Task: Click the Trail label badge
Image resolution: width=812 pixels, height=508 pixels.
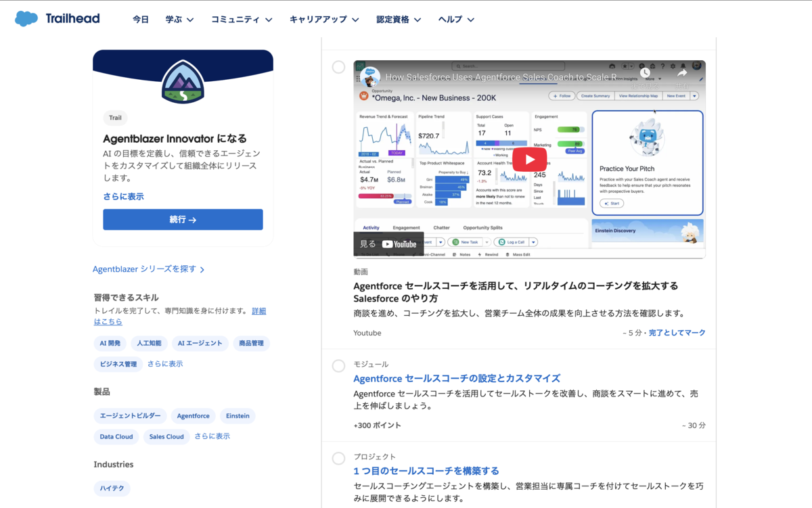Action: click(x=116, y=118)
